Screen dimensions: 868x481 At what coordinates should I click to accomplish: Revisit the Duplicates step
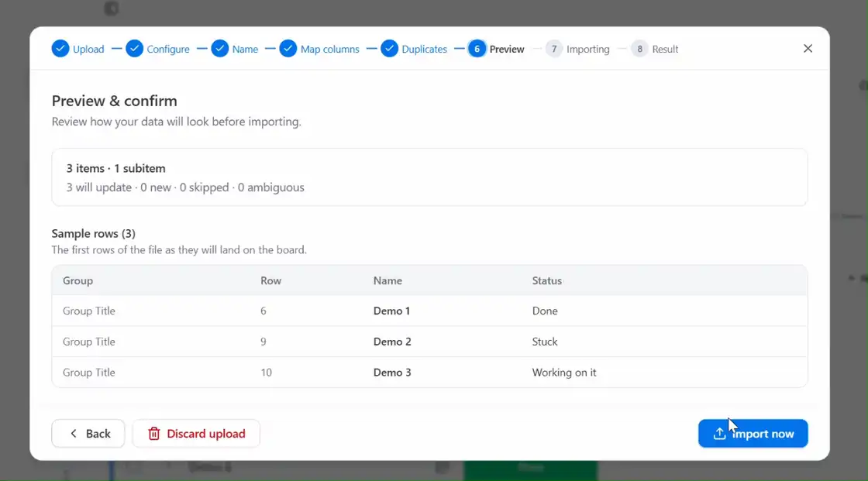[x=414, y=49]
